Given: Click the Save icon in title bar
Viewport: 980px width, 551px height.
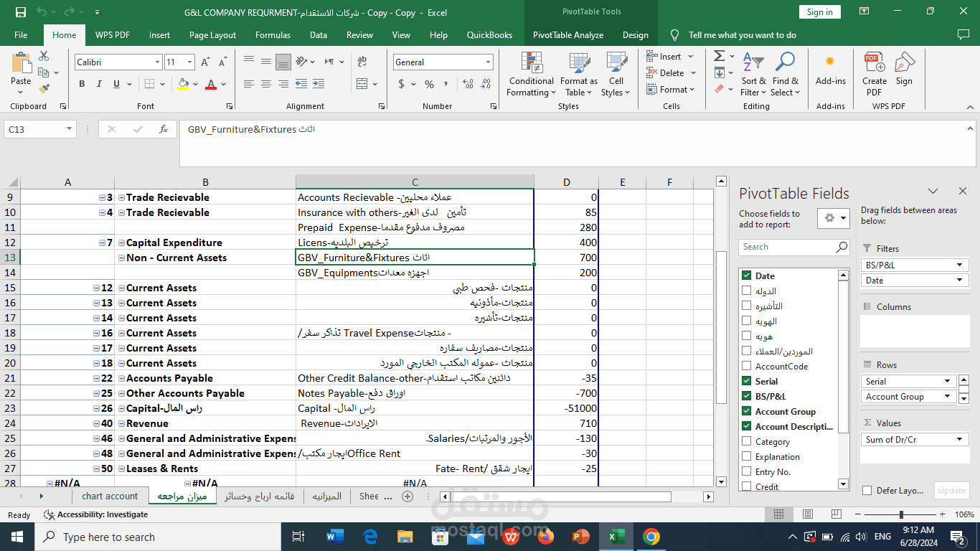Looking at the screenshot, I should [x=21, y=12].
